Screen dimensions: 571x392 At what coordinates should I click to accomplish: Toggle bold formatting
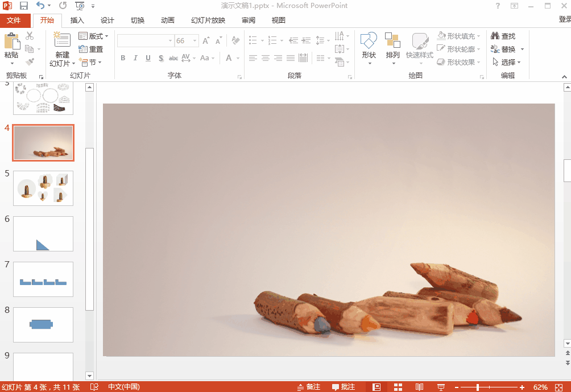tap(123, 58)
